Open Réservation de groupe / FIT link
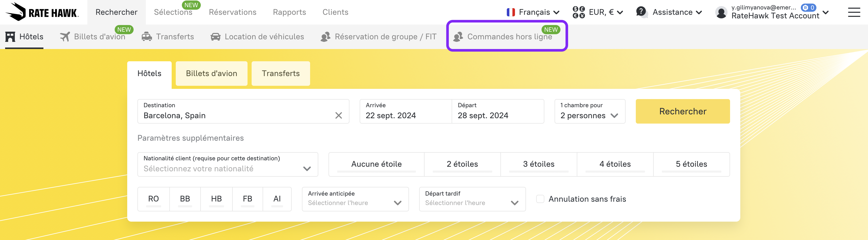868x240 pixels. point(385,37)
